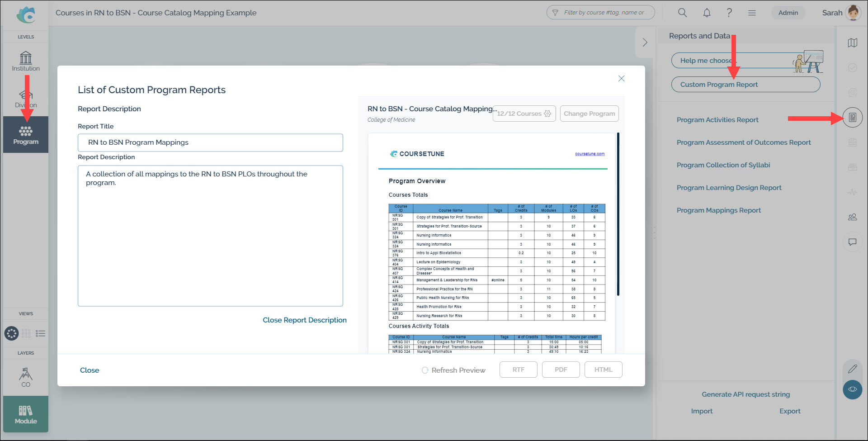Click Close Report Description link

(x=304, y=320)
